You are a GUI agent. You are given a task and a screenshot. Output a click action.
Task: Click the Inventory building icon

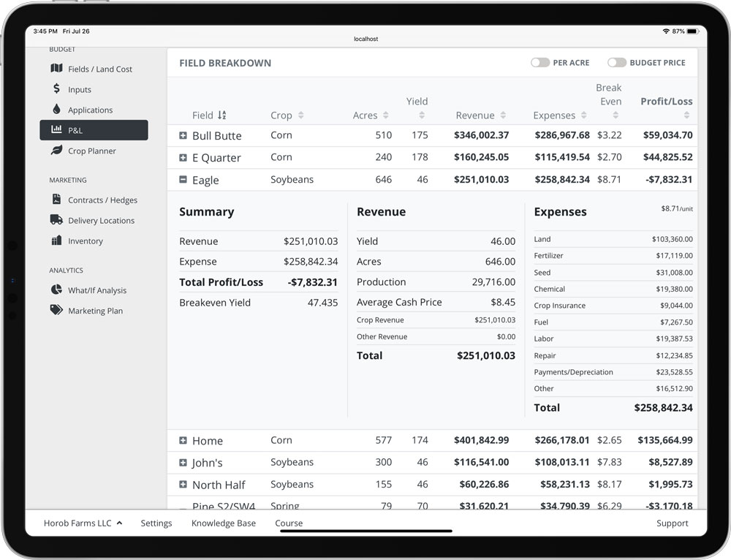[x=56, y=241]
